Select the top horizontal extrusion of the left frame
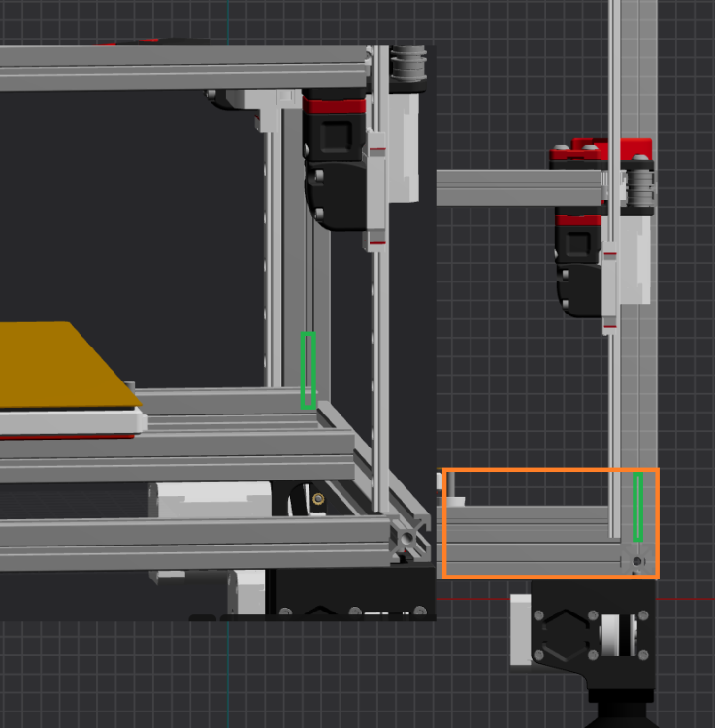Screen dimensions: 715x728 183,68
